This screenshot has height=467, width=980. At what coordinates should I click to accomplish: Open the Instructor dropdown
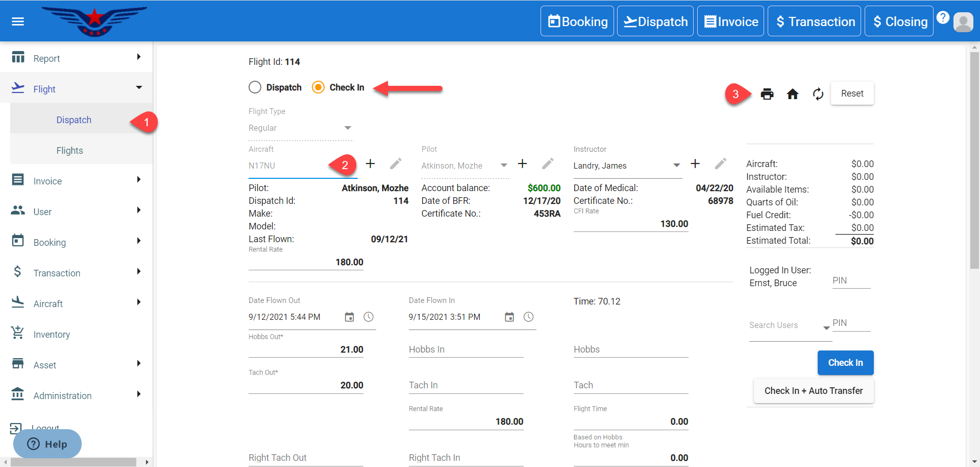[x=676, y=166]
